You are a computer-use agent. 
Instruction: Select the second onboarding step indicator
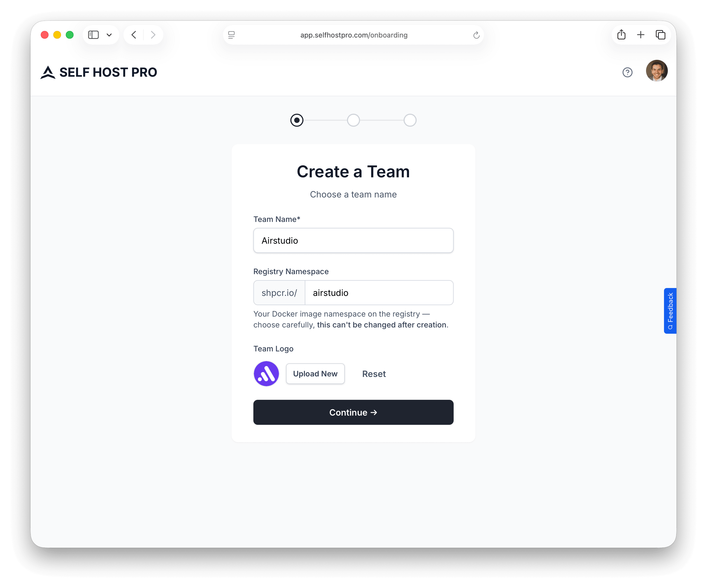point(353,120)
